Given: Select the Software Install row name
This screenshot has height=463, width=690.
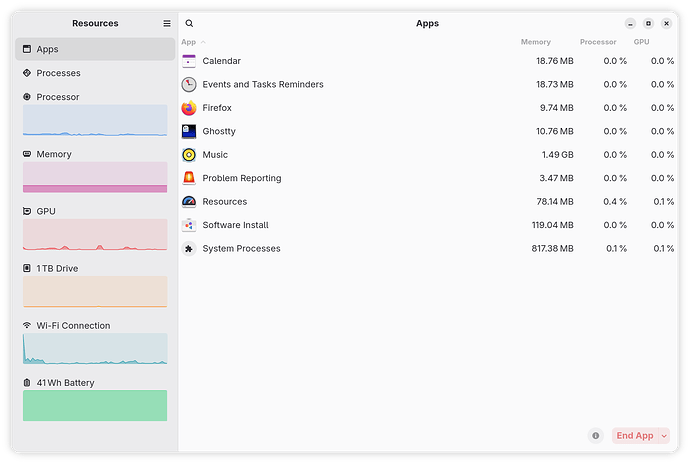Looking at the screenshot, I should point(235,225).
